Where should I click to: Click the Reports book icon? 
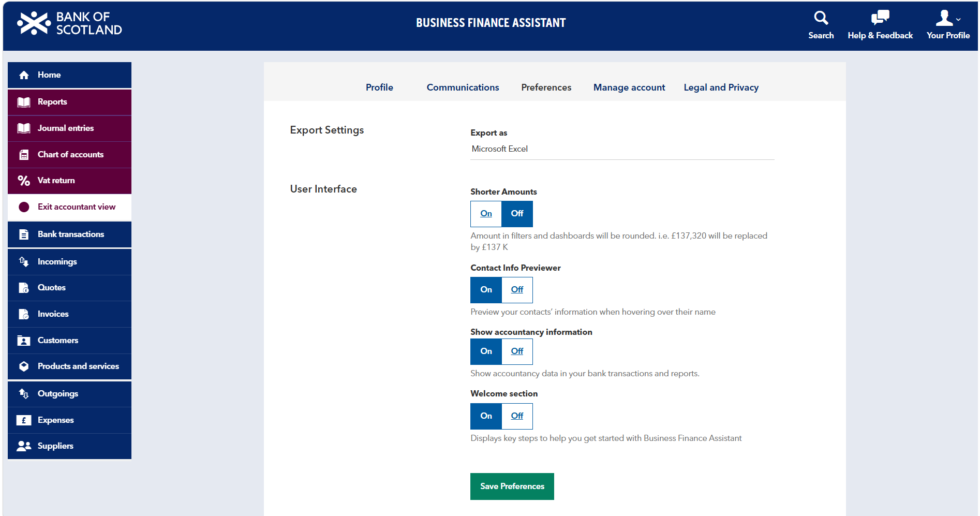[x=24, y=102]
